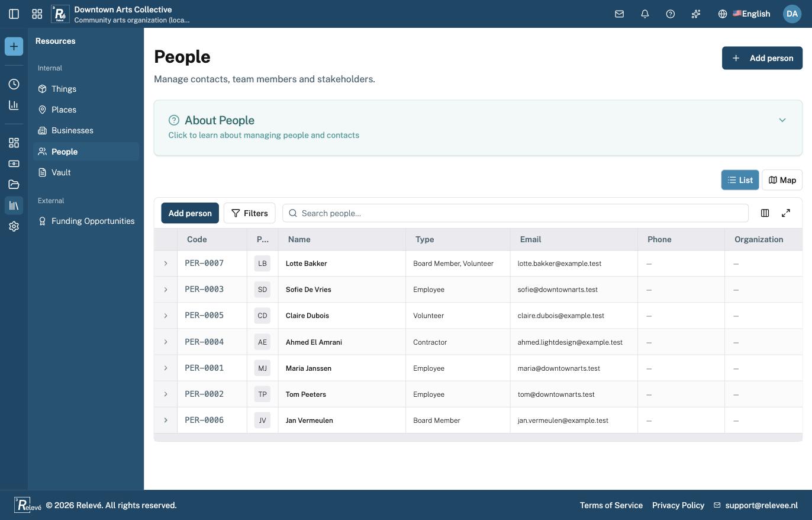Open notifications bell

click(x=645, y=14)
